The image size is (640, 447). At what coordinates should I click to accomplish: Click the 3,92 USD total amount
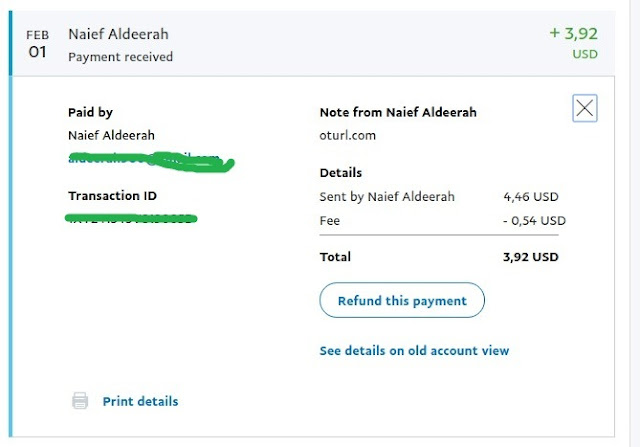coord(531,257)
